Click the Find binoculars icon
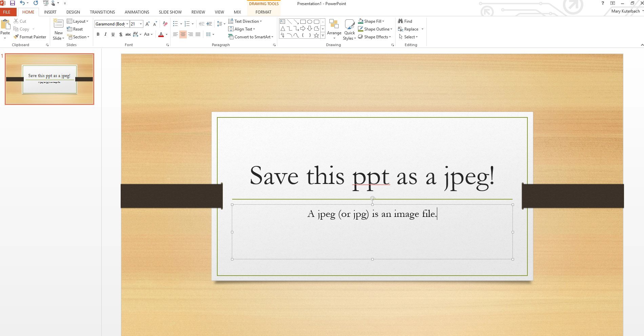Screen dimensions: 644x336 [x=400, y=21]
